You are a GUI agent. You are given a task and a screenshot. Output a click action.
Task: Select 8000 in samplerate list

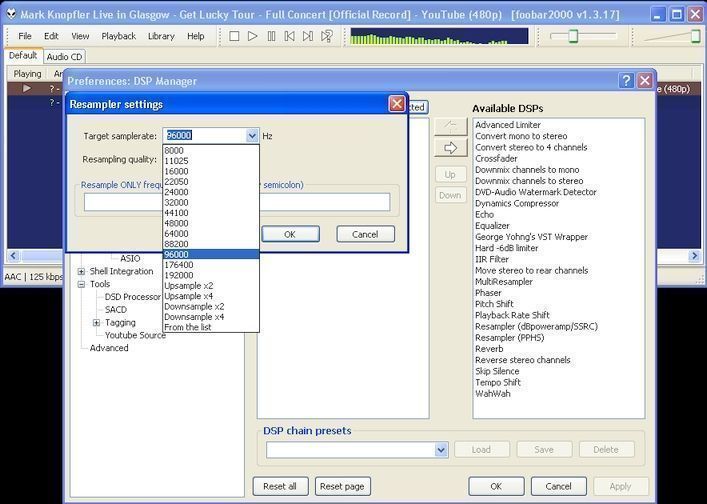(211, 151)
